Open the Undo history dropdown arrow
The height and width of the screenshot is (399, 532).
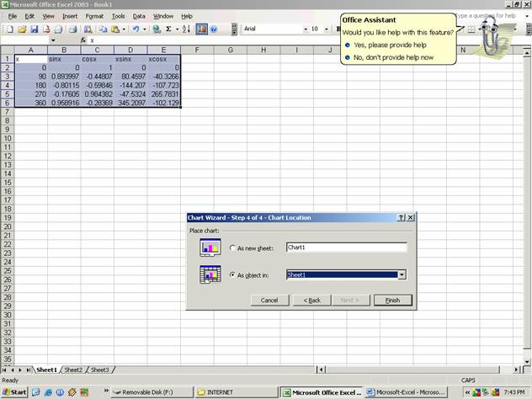[x=145, y=29]
